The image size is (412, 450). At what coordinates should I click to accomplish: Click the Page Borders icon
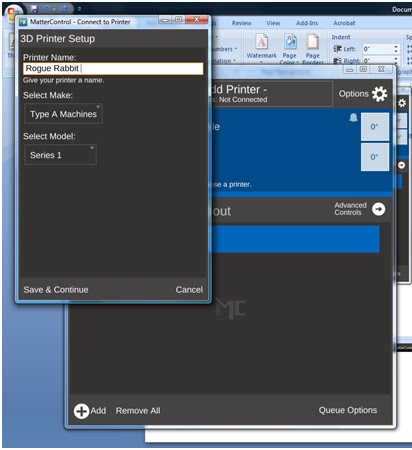tap(313, 42)
